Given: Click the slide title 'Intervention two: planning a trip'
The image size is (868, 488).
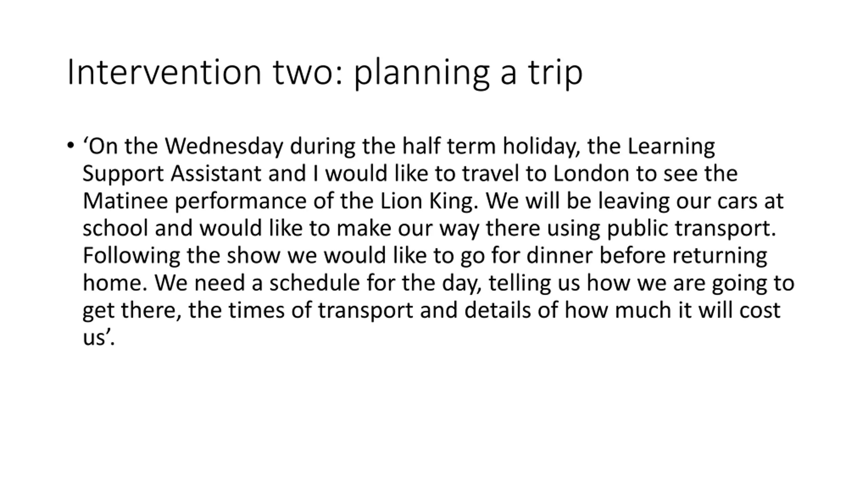Looking at the screenshot, I should [324, 72].
